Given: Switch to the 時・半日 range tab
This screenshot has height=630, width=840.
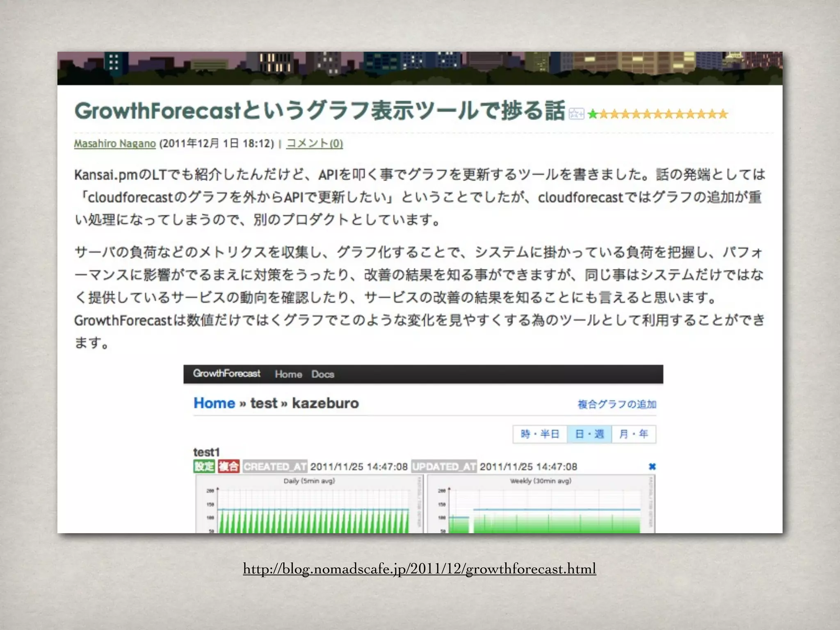Looking at the screenshot, I should [x=540, y=434].
